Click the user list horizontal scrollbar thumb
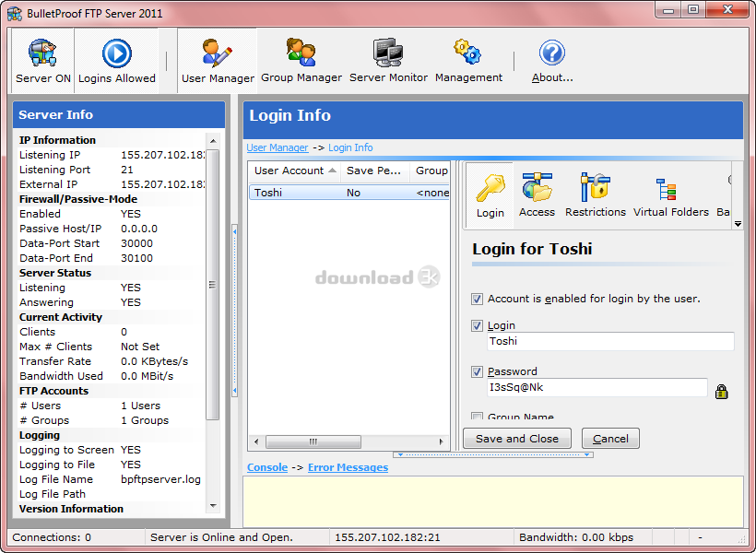This screenshot has height=553, width=756. pos(313,441)
